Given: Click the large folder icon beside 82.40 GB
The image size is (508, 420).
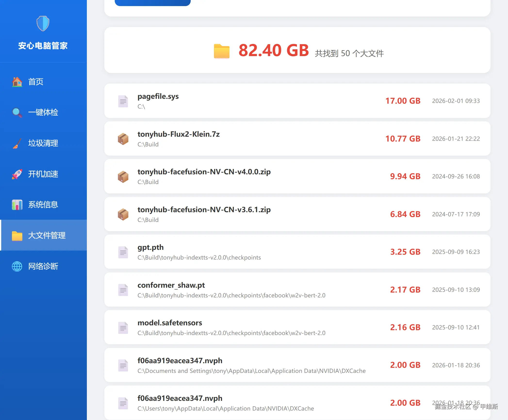Looking at the screenshot, I should click(221, 51).
